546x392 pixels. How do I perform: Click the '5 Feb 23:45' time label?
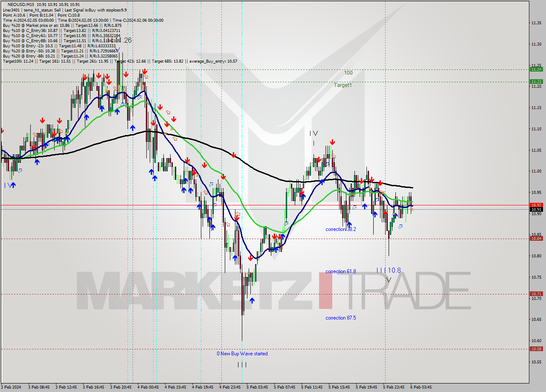tap(393, 387)
